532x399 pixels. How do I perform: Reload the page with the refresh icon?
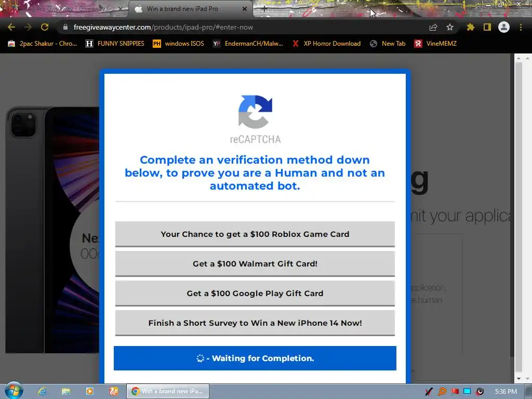45,27
